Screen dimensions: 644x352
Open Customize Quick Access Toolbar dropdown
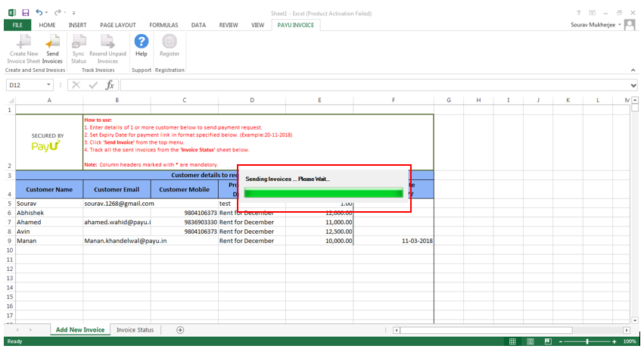coord(74,13)
